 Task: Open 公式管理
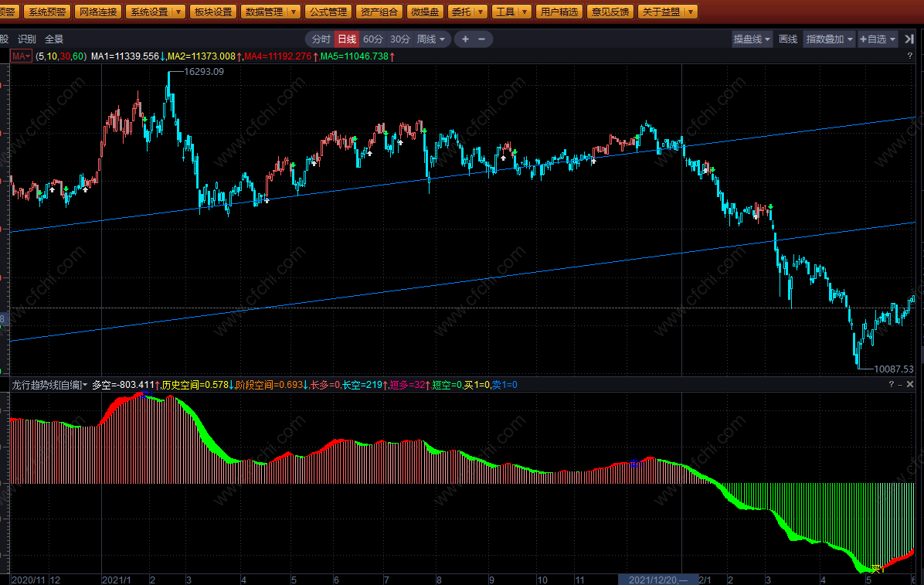coord(329,12)
